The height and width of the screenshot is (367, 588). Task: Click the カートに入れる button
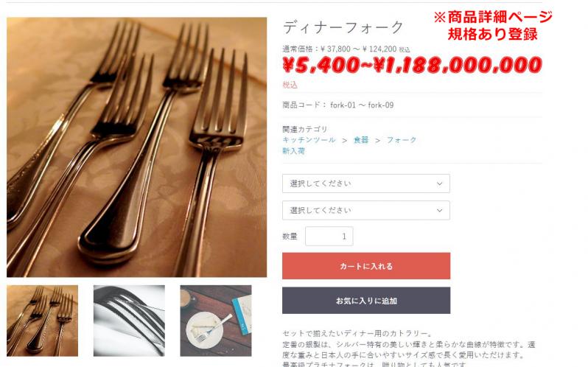click(366, 266)
